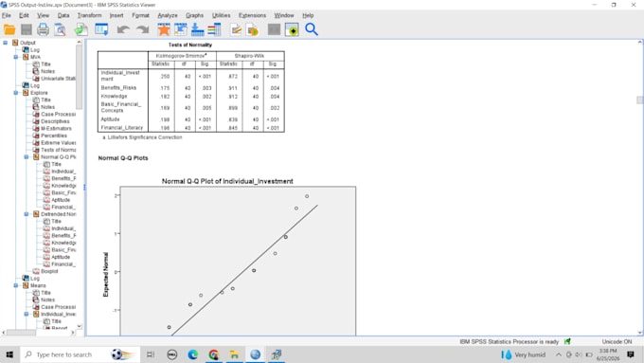Collapse the Output root node

pos(6,43)
